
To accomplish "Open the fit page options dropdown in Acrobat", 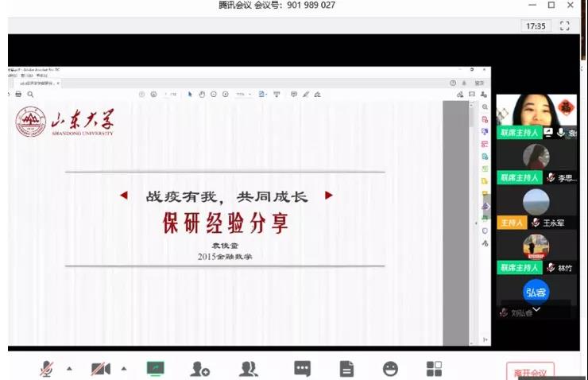I will coord(262,95).
